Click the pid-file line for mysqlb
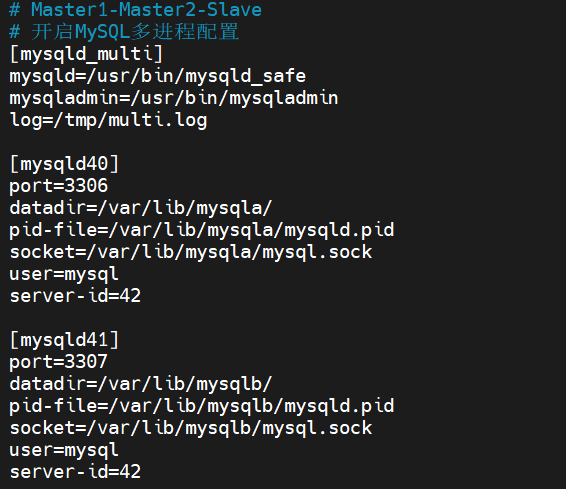The width and height of the screenshot is (566, 489). (x=202, y=406)
